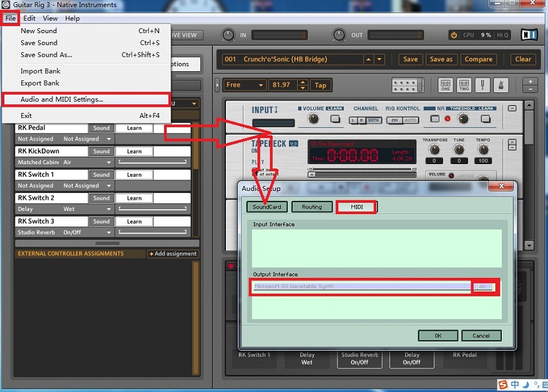The width and height of the screenshot is (548, 392).
Task: Click the Tapedeck playback position slider
Action: click(362, 174)
